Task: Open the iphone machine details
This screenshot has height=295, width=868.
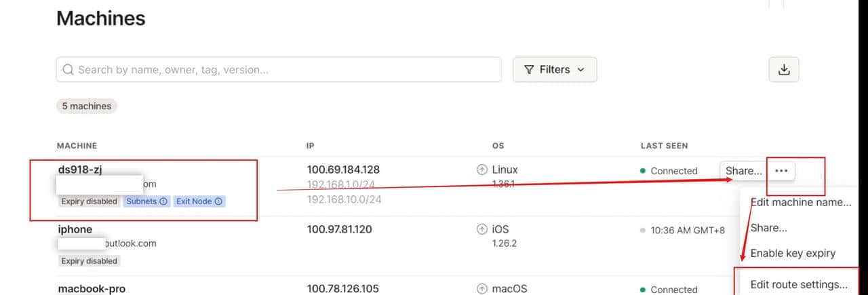Action: tap(75, 229)
